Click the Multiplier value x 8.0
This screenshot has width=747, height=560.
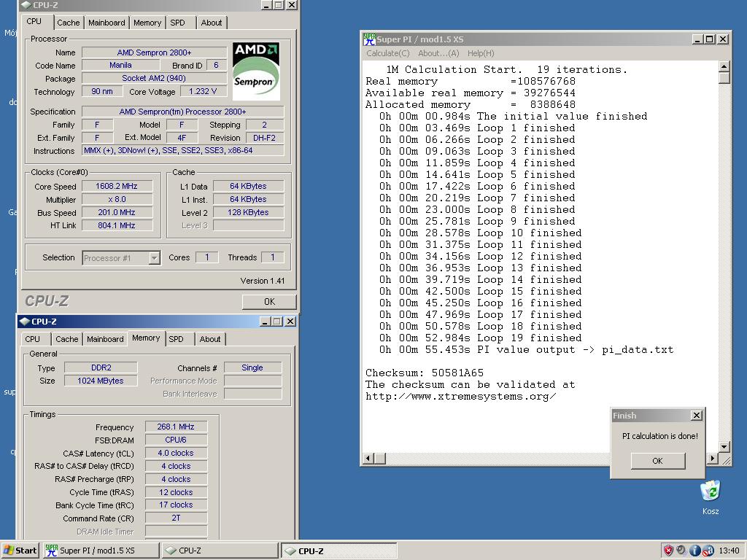pyautogui.click(x=117, y=200)
